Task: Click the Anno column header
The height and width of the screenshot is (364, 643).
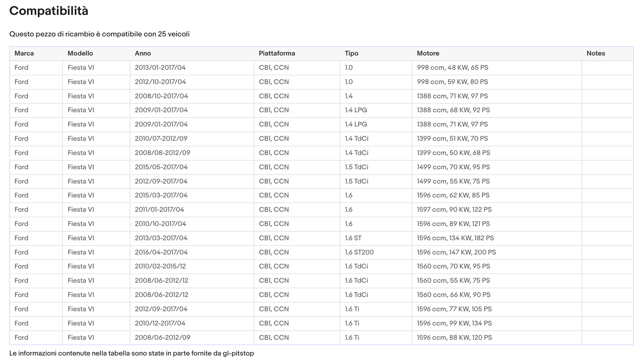Action: tap(143, 53)
